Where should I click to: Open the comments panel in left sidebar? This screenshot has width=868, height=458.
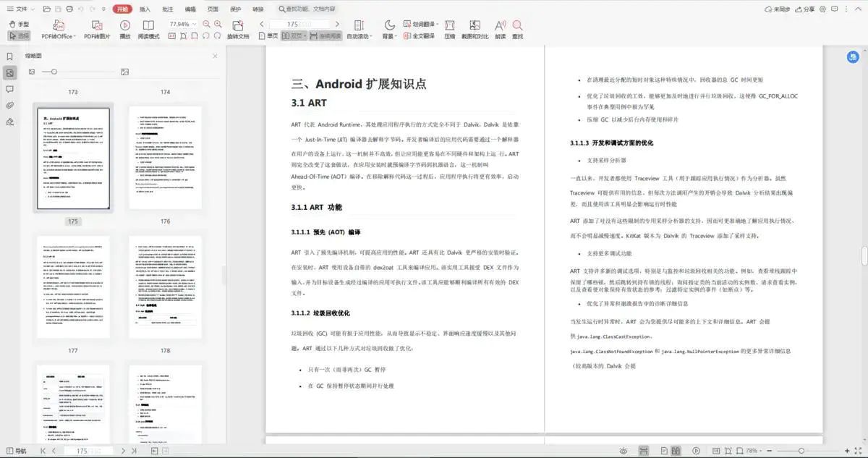click(9, 89)
